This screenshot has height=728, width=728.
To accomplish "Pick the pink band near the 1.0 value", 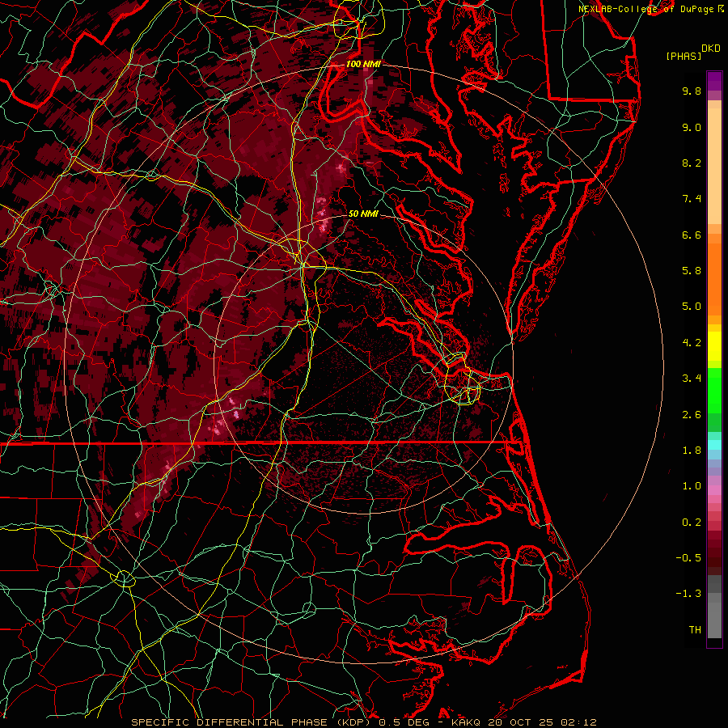I will coord(714,490).
